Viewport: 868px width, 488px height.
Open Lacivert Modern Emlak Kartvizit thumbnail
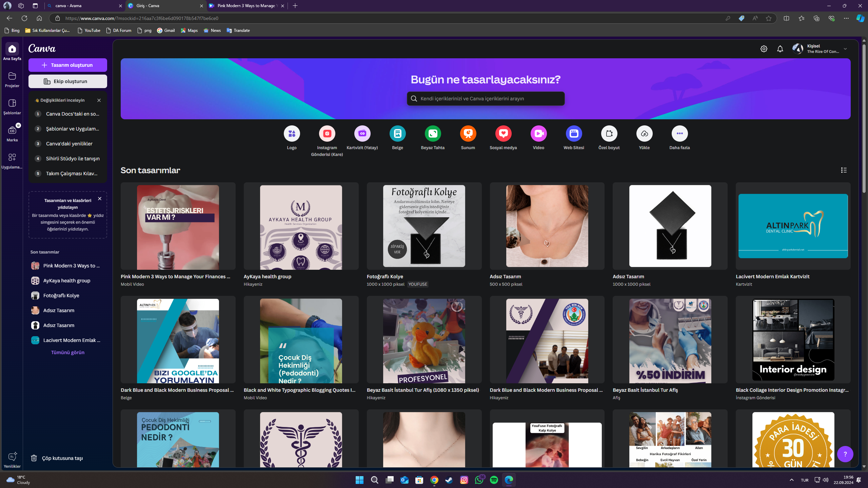coord(793,226)
